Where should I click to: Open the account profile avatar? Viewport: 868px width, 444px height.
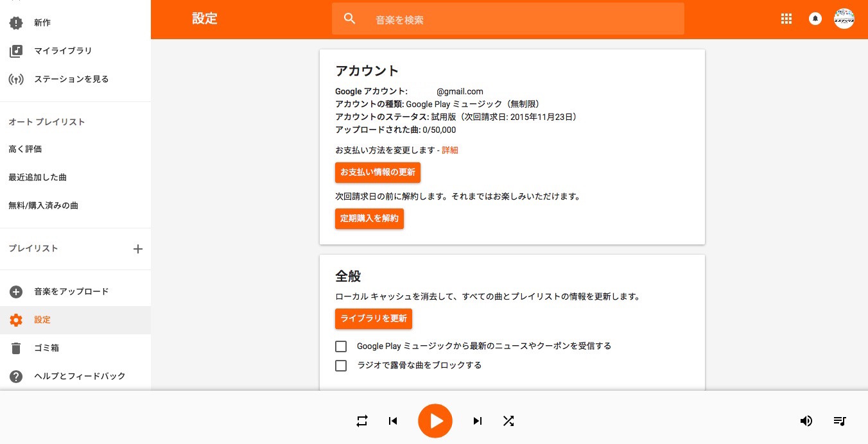click(844, 19)
